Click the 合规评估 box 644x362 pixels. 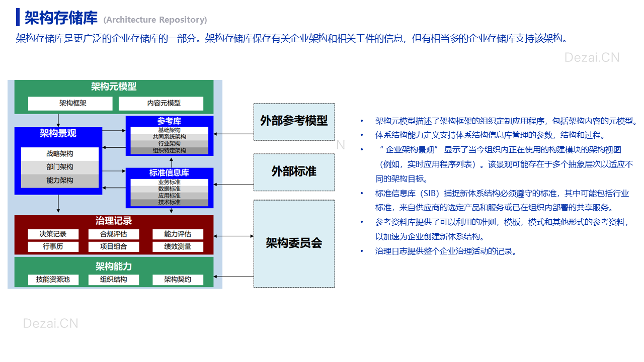tap(114, 234)
